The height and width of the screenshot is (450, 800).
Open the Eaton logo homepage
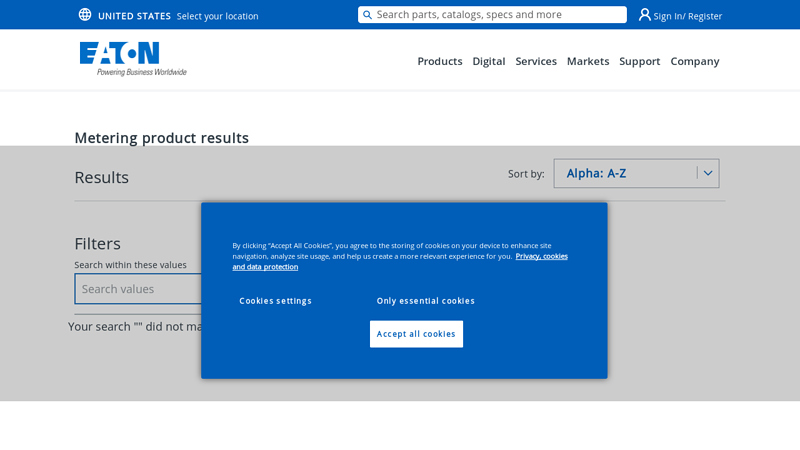132,58
